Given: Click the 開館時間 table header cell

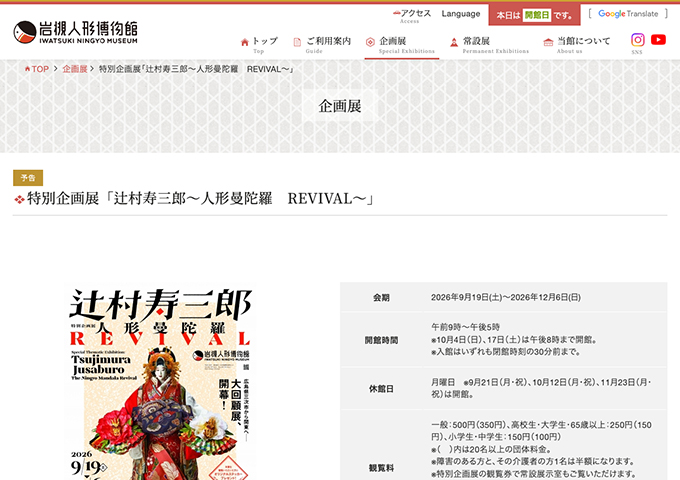Looking at the screenshot, I should 381,340.
